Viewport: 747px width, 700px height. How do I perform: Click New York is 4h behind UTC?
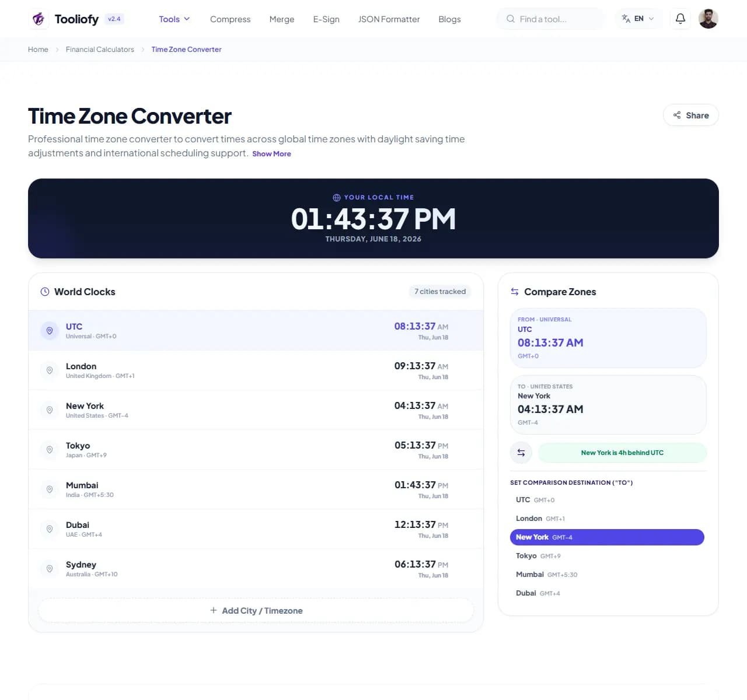[x=622, y=453]
